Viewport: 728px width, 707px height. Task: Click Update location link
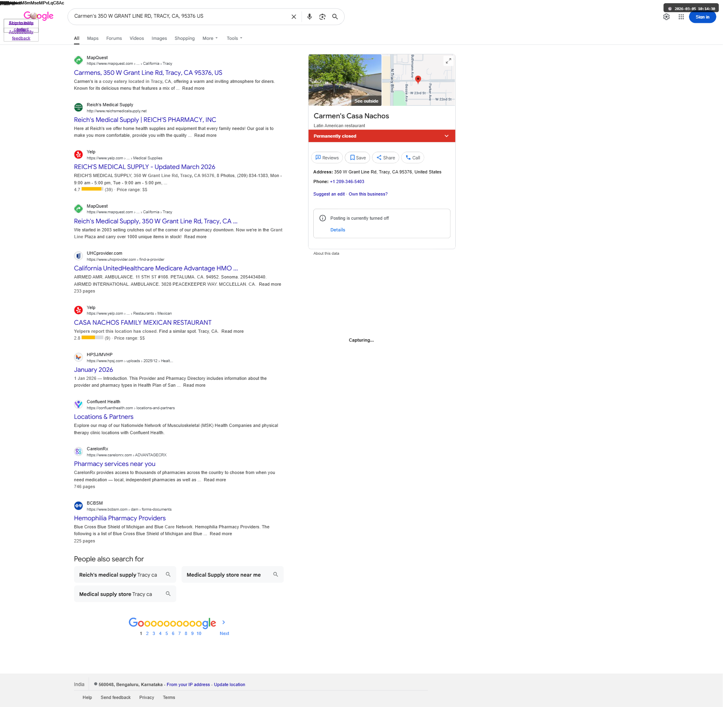pos(229,684)
